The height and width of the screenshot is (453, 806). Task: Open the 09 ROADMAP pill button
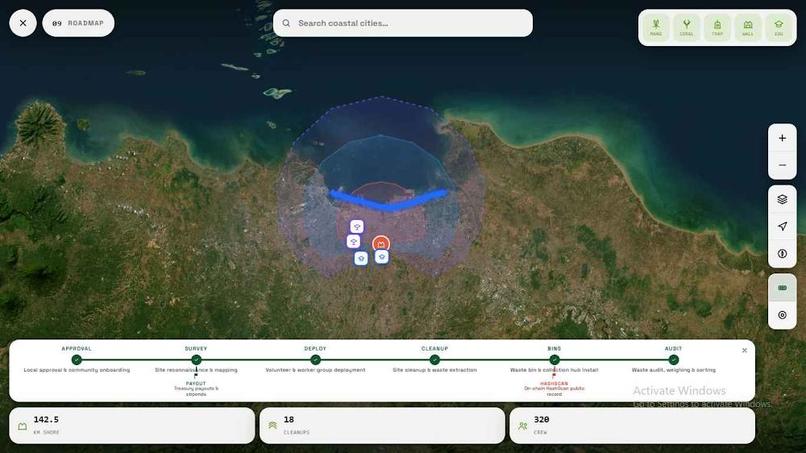pos(78,23)
